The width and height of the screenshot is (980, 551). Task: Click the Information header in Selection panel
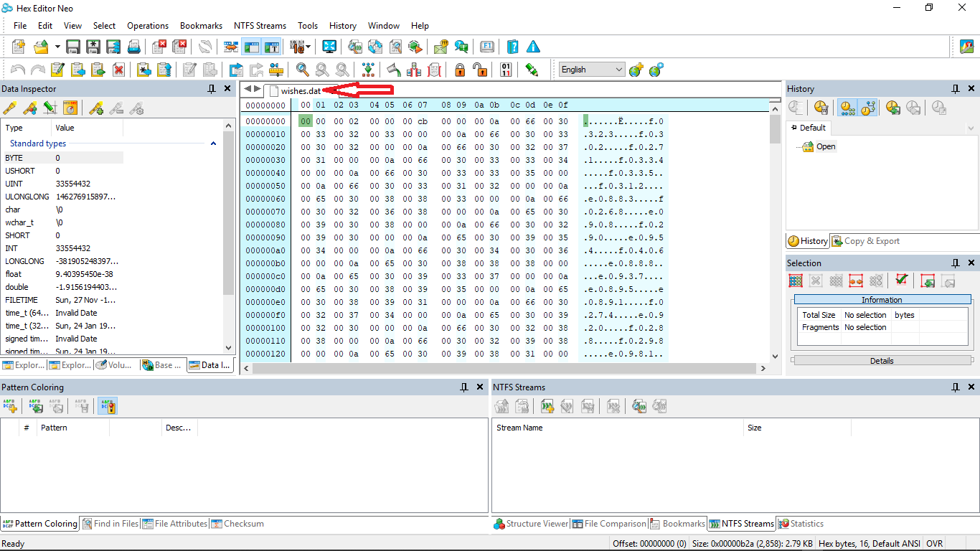[882, 300]
